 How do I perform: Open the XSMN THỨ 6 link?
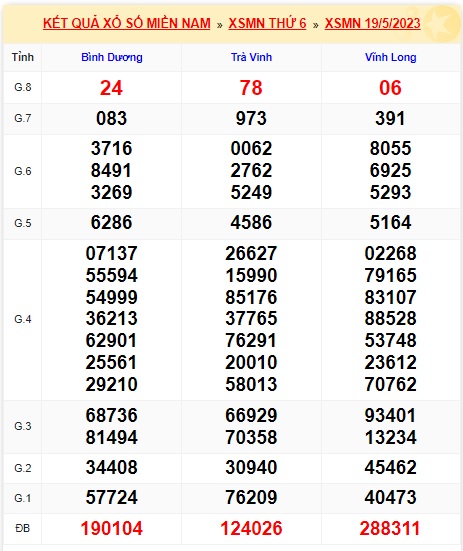pyautogui.click(x=267, y=24)
